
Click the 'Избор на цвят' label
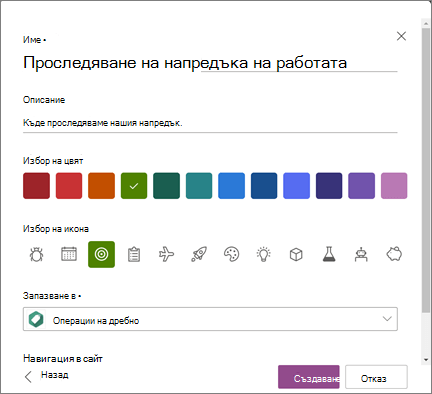click(x=53, y=161)
